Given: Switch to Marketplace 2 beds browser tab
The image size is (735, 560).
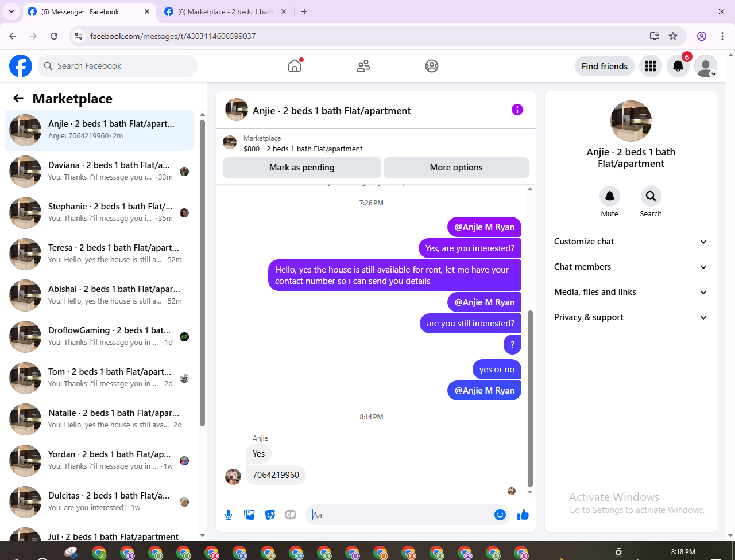Looking at the screenshot, I should (225, 12).
